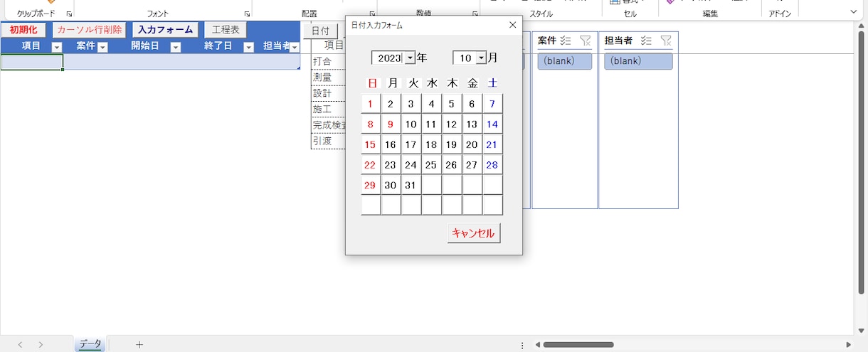
Task: Pick date 29 in the calendar
Action: coord(371,185)
